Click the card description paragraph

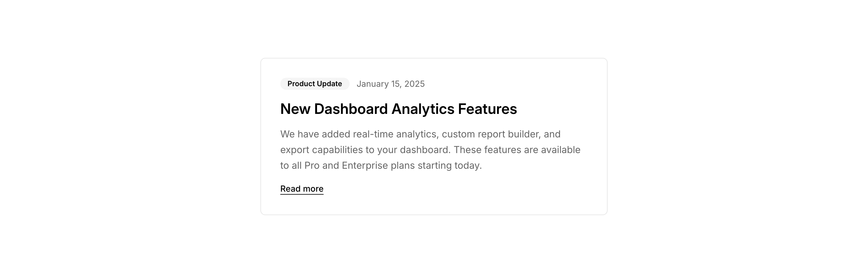coord(430,150)
